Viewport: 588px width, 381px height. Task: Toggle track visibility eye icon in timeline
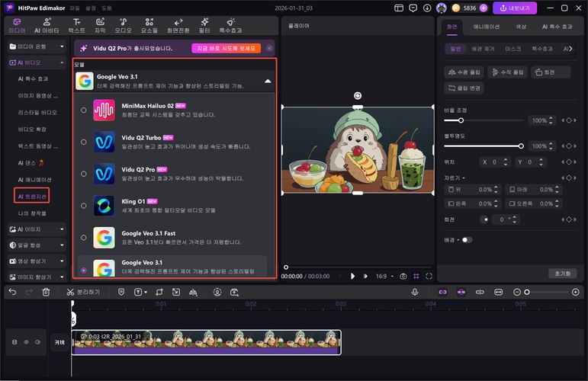click(26, 342)
